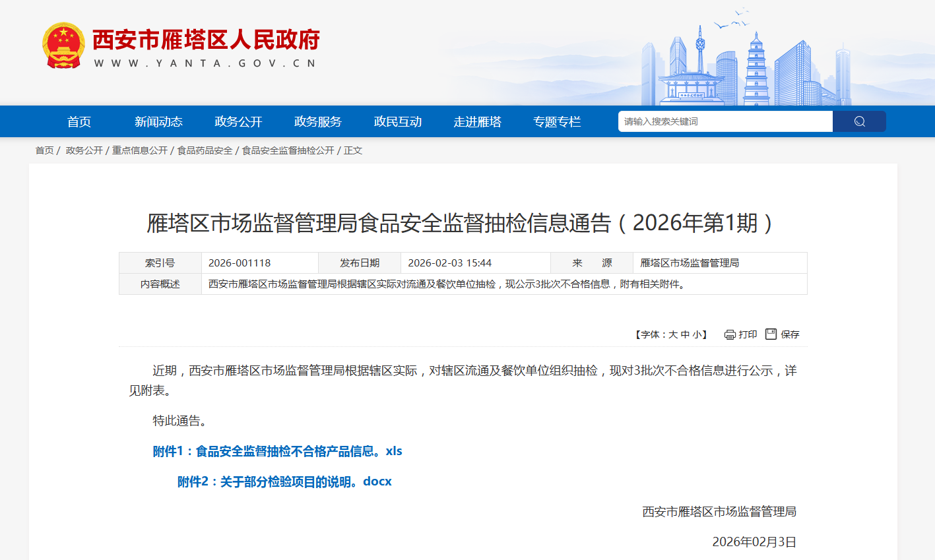Visit the 走进雁塔 section
935x560 pixels.
pos(477,122)
